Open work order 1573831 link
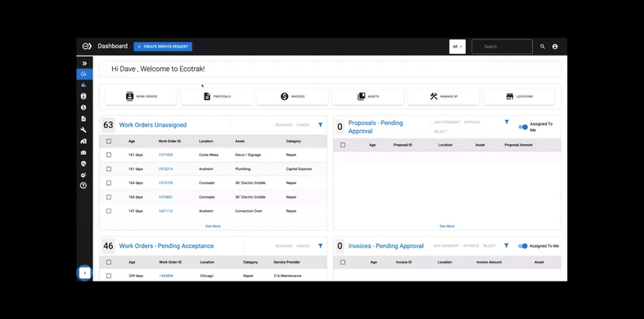This screenshot has height=319, width=644. click(x=165, y=197)
